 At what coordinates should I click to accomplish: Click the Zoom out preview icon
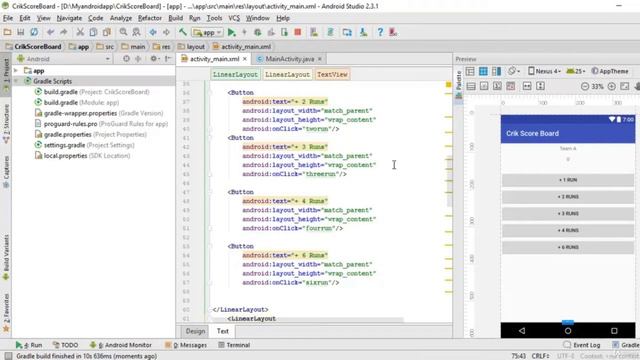point(584,86)
